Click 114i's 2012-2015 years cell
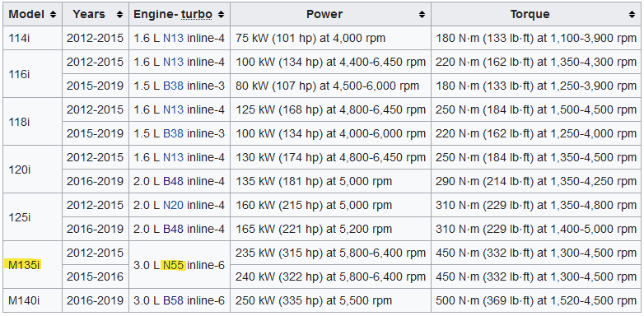The image size is (644, 316). (96, 38)
